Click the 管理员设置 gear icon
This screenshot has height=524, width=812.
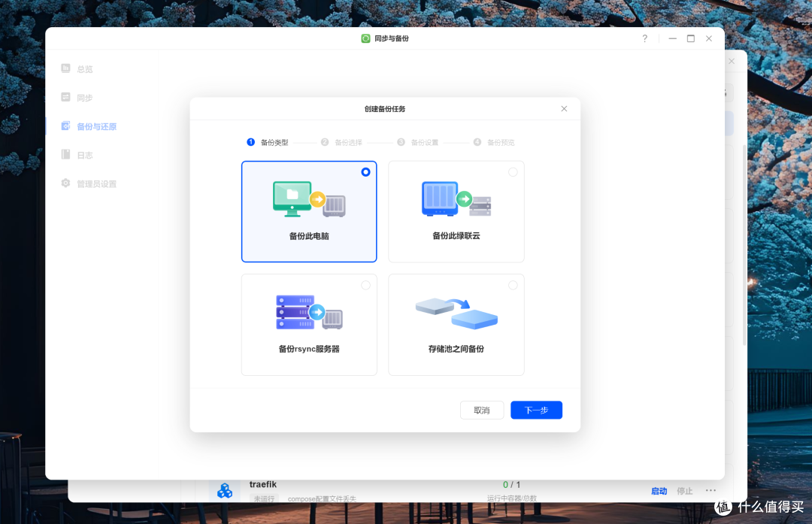[x=65, y=183]
